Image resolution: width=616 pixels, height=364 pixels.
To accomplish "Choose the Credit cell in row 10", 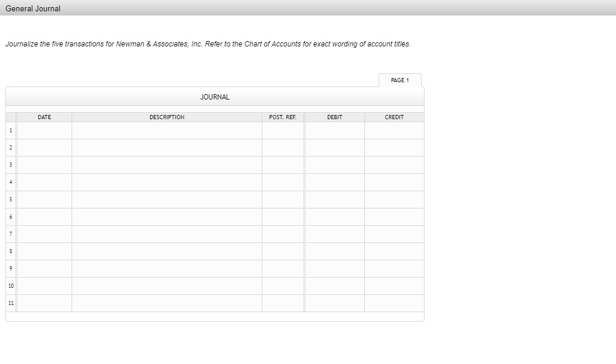I will [x=394, y=286].
